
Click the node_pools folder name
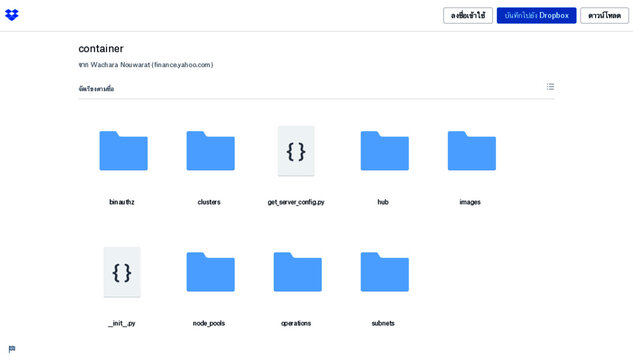(x=209, y=323)
